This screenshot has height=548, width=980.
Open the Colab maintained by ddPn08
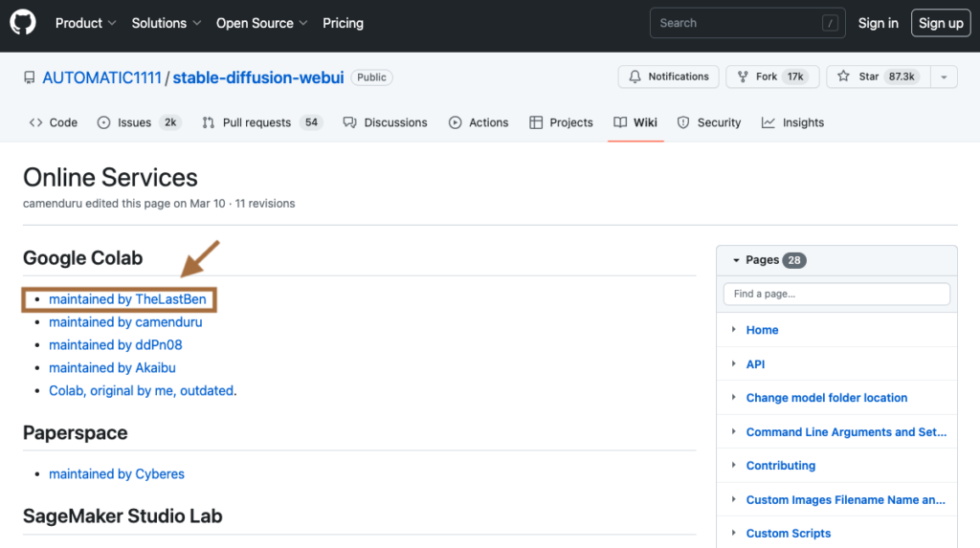click(x=116, y=345)
